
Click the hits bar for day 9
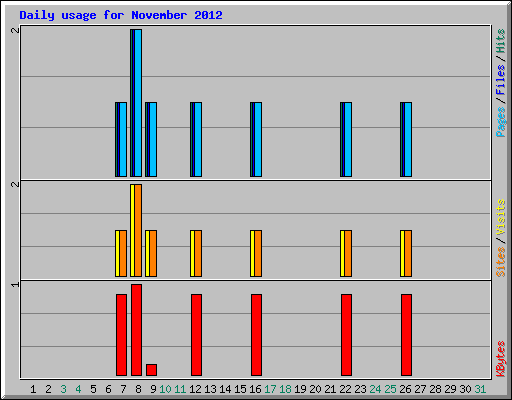pyautogui.click(x=151, y=139)
